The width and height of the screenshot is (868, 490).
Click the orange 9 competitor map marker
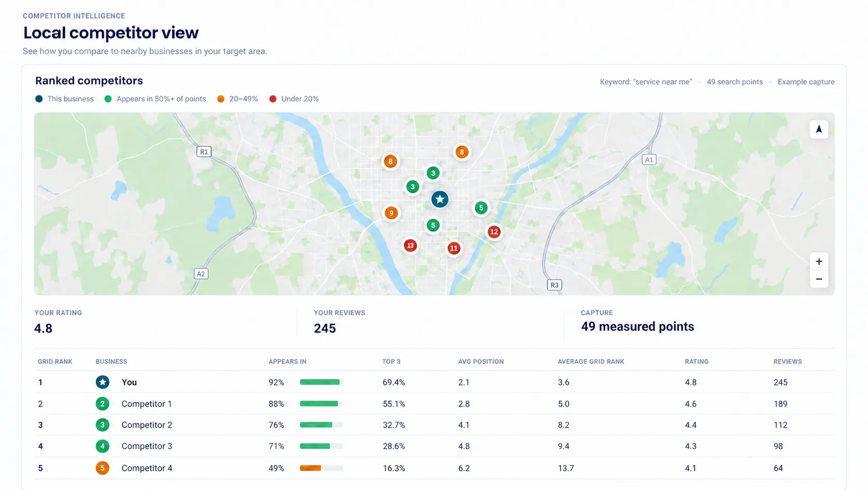[x=391, y=213]
